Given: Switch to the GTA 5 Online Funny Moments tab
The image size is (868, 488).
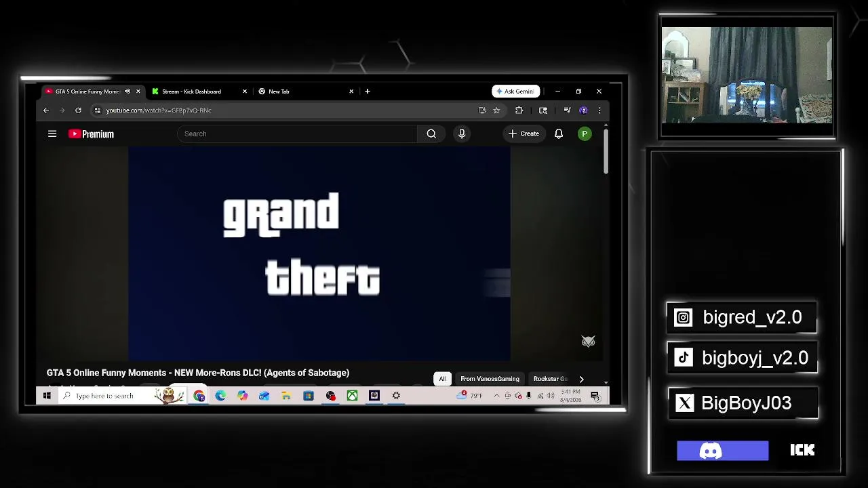Looking at the screenshot, I should [87, 91].
